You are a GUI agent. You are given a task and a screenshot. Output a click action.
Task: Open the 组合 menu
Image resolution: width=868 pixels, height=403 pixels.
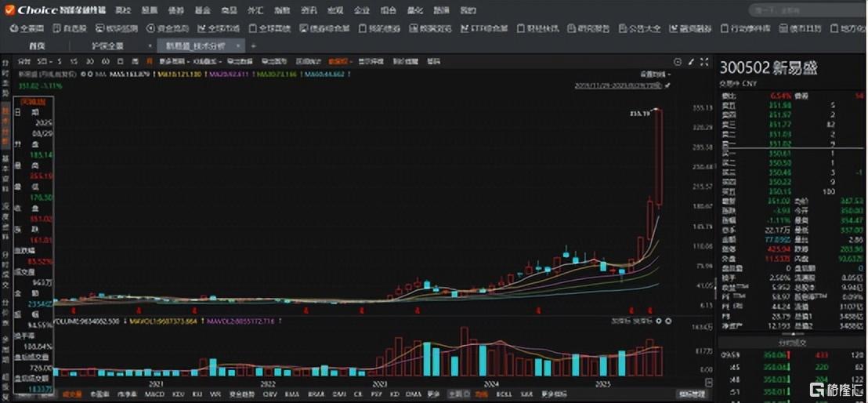pyautogui.click(x=389, y=10)
